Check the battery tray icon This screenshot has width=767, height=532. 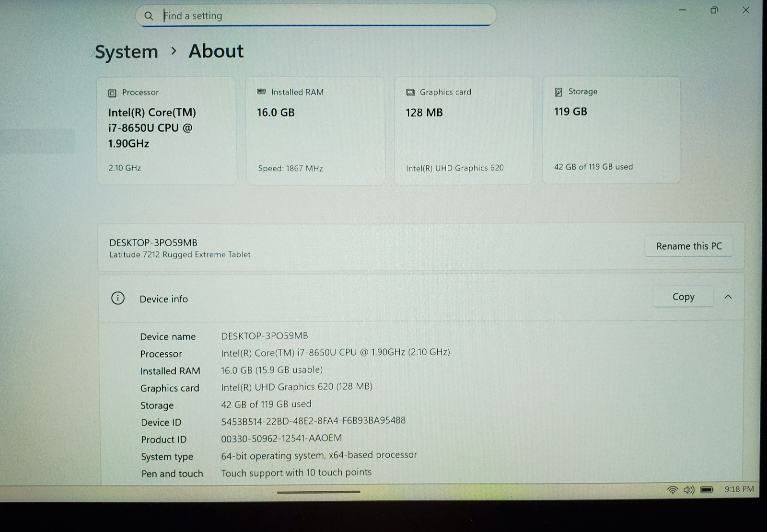(707, 489)
